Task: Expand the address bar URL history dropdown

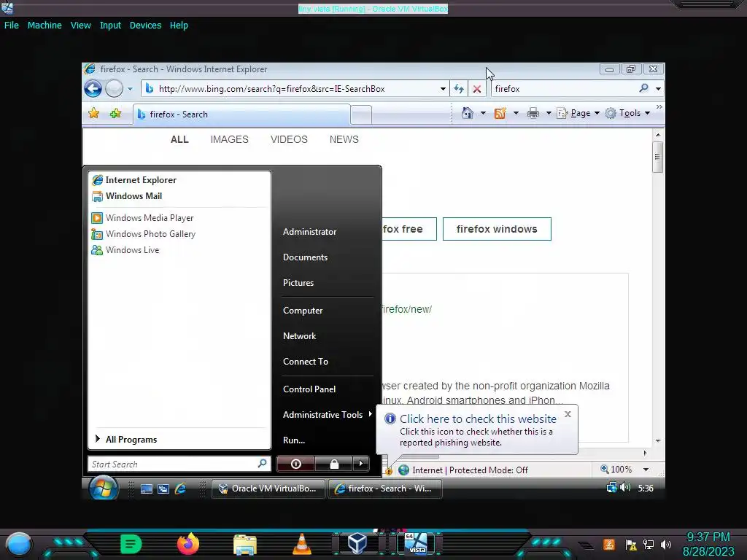Action: pyautogui.click(x=443, y=89)
